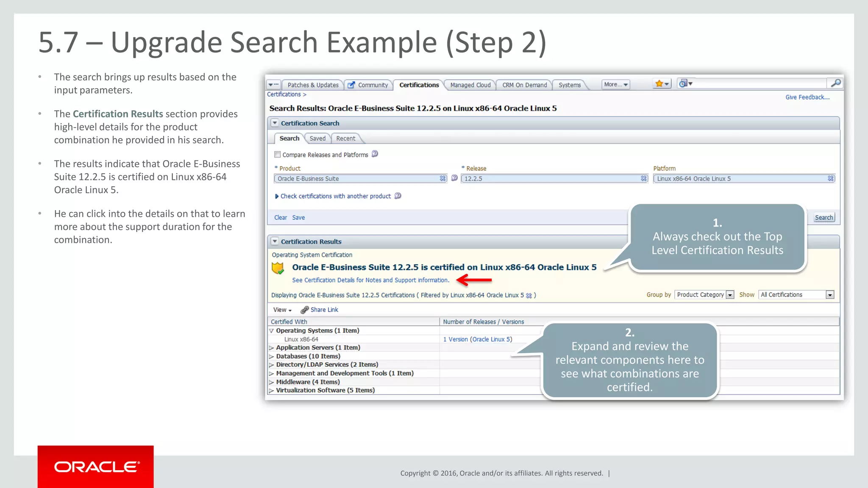Switch to the Recent sub-tab
This screenshot has width=868, height=488.
(345, 139)
